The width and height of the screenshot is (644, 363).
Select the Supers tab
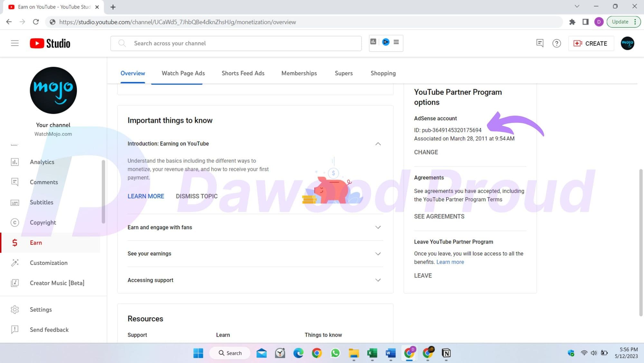coord(344,73)
